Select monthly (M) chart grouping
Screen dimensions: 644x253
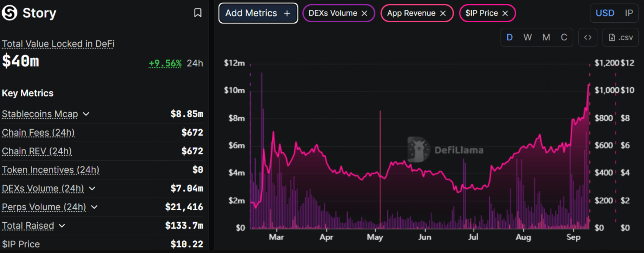(x=546, y=37)
